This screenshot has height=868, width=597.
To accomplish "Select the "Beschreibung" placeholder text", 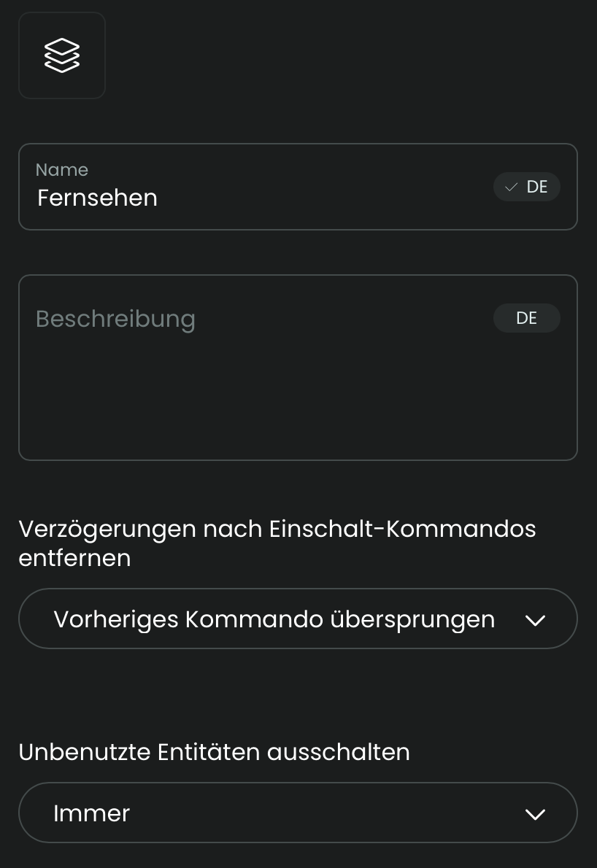I will coord(115,319).
